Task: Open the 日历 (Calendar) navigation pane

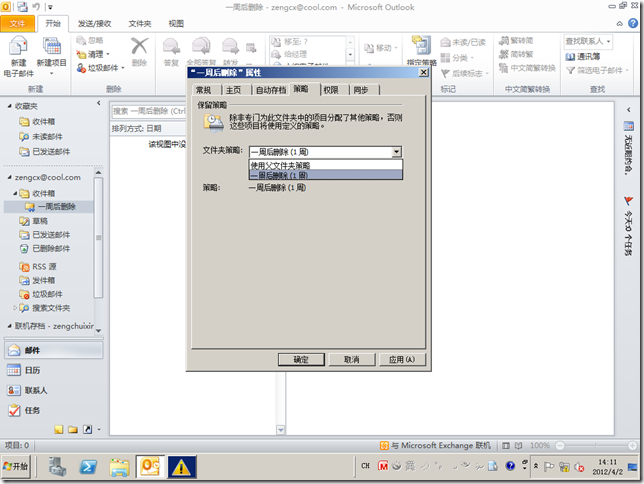Action: (x=30, y=370)
